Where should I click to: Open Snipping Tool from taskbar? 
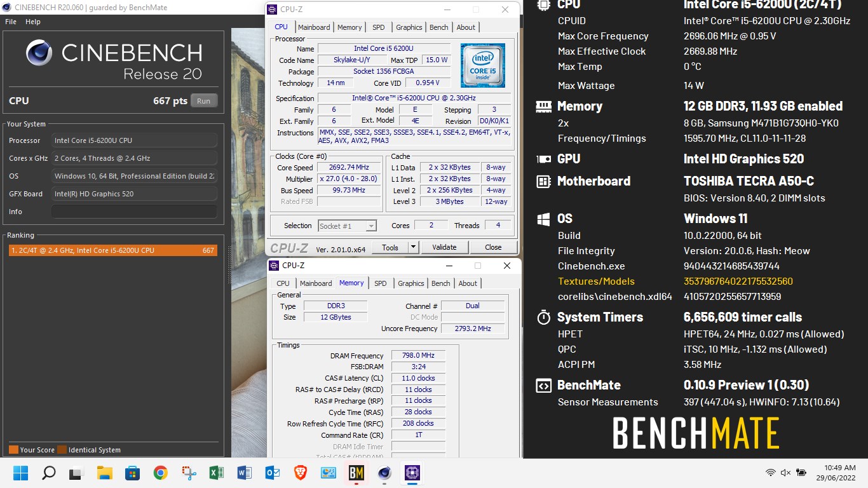coord(188,473)
